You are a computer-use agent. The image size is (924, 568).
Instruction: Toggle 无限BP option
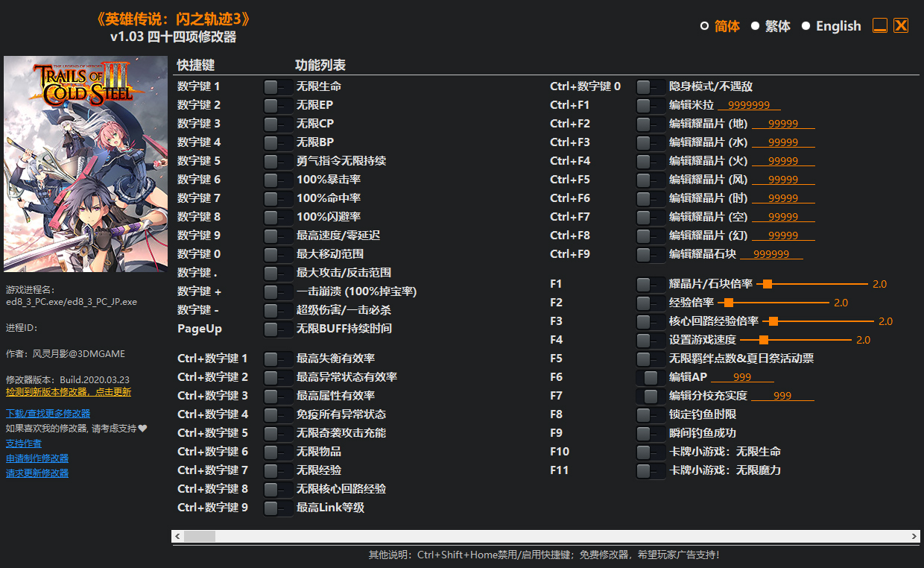278,142
